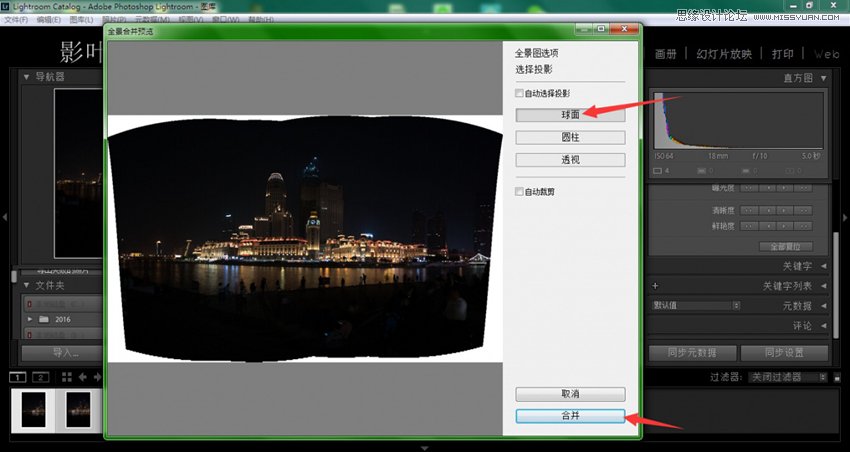The height and width of the screenshot is (452, 850).
Task: Click the 同步元数据 button
Action: click(692, 353)
